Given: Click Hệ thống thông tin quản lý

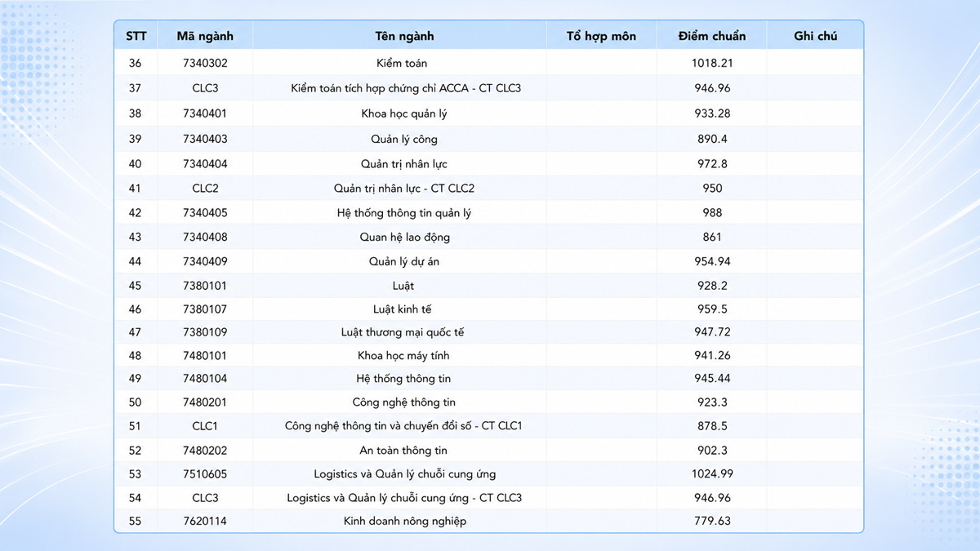Looking at the screenshot, I should coord(404,213).
